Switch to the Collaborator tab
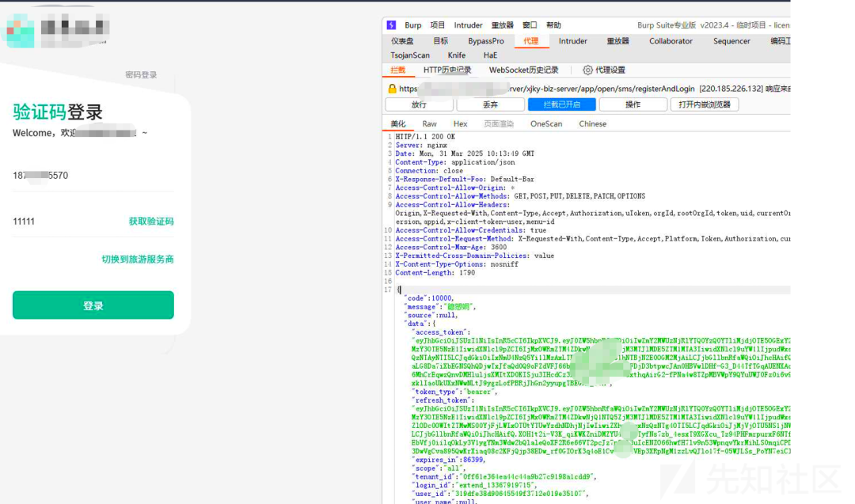This screenshot has width=855, height=504. (671, 41)
